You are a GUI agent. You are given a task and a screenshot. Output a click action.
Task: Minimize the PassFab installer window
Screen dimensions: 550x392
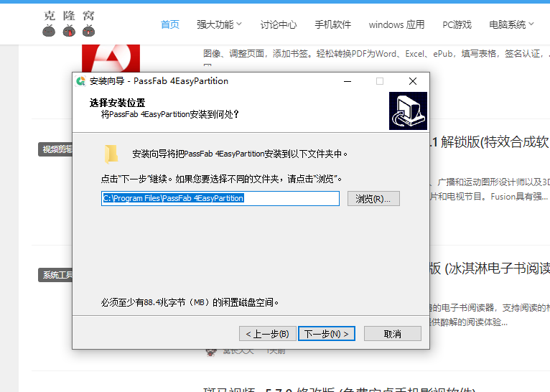pyautogui.click(x=348, y=81)
